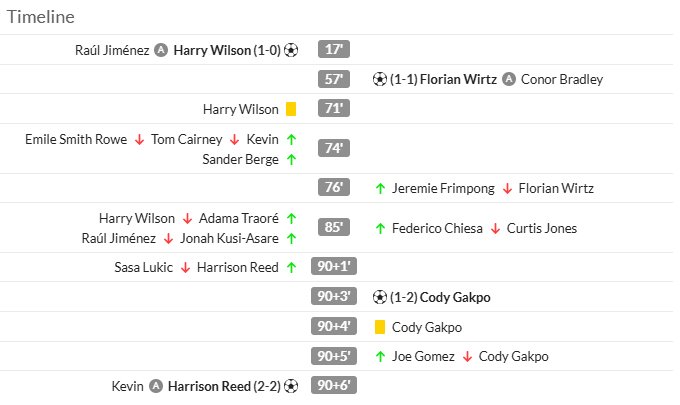Click Cody Gakpo's yellow card icon

tap(379, 327)
